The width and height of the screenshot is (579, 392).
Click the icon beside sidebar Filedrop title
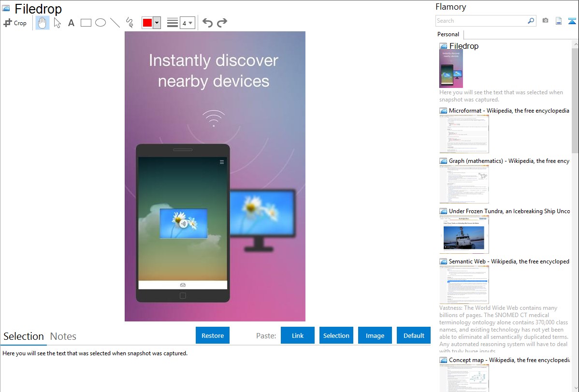coord(444,46)
